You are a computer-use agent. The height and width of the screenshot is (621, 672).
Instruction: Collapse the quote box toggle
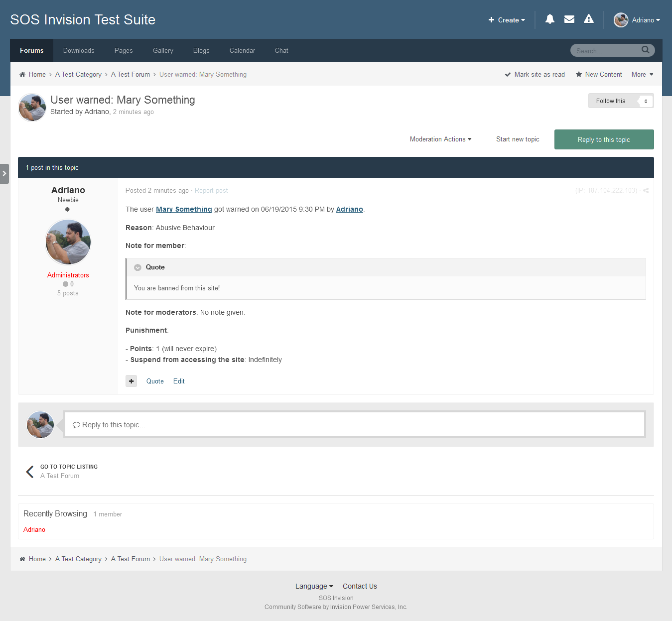[137, 267]
